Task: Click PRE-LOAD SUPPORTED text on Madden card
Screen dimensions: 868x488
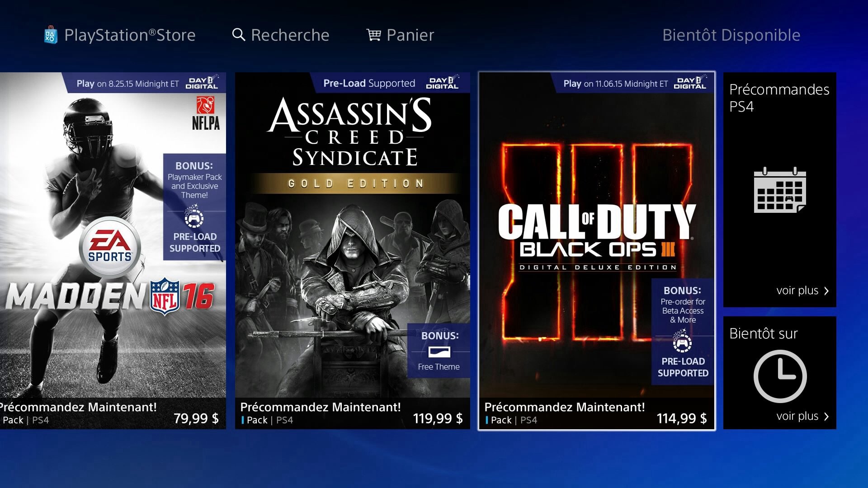Action: tap(195, 243)
